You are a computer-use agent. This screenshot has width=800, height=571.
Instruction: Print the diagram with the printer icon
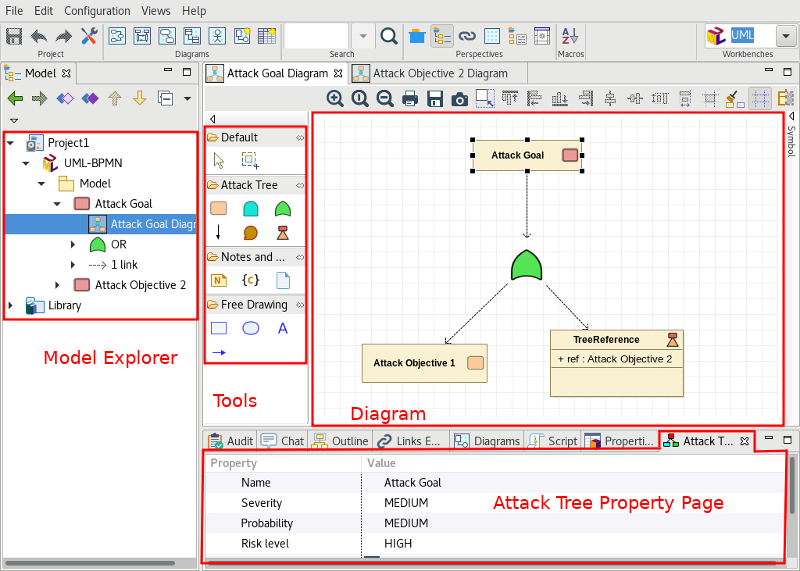pyautogui.click(x=410, y=98)
